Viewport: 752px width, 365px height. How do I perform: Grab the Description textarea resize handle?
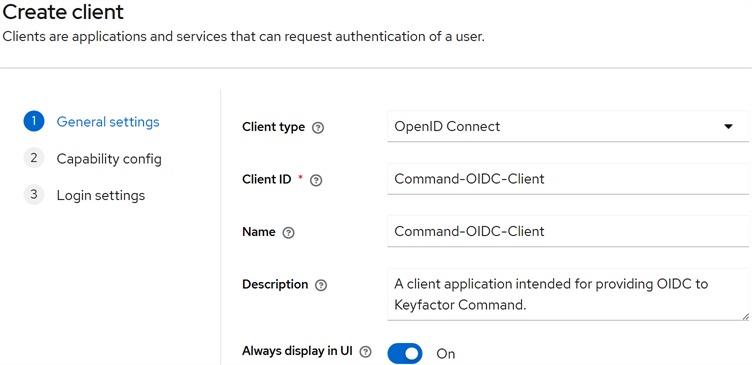(745, 317)
